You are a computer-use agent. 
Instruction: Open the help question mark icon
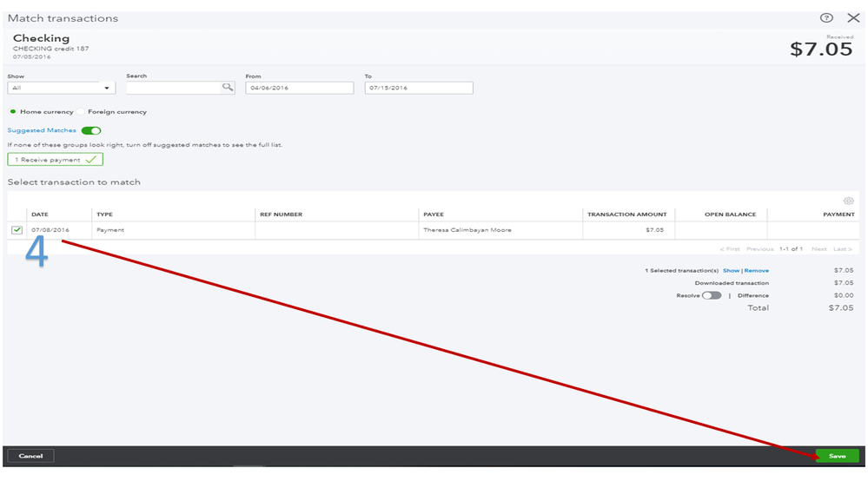pyautogui.click(x=826, y=18)
